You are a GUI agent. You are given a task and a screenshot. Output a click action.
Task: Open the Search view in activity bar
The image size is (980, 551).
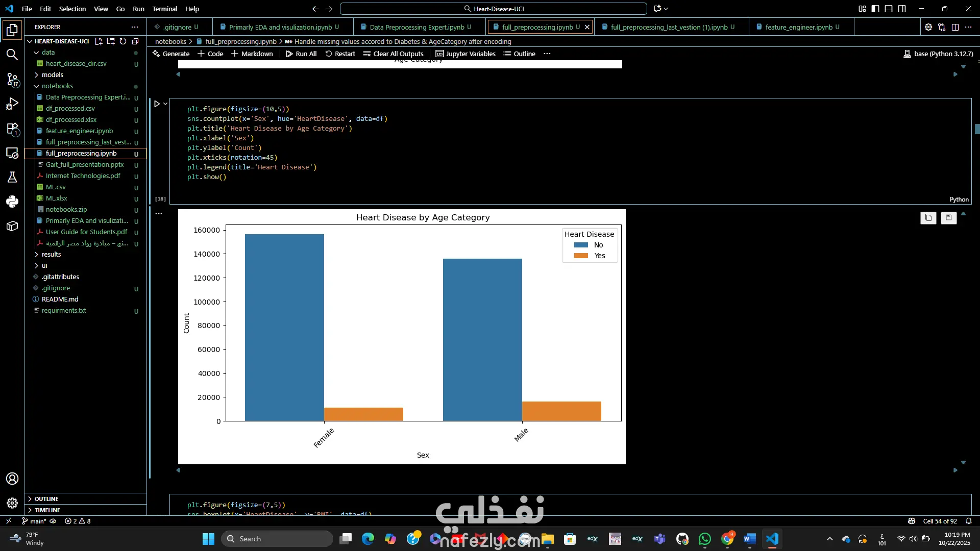12,55
